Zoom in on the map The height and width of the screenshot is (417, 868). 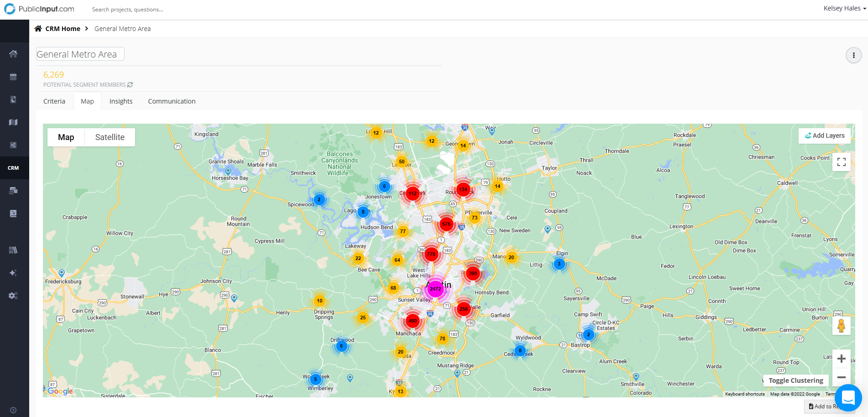coord(841,359)
